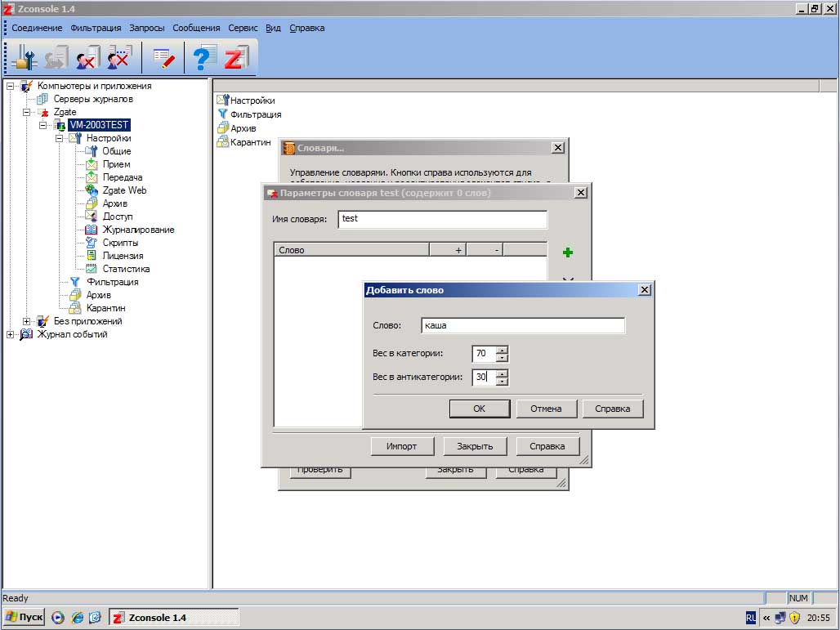Click the Вес в категории number field
Screen dimensions: 840x630
point(485,354)
